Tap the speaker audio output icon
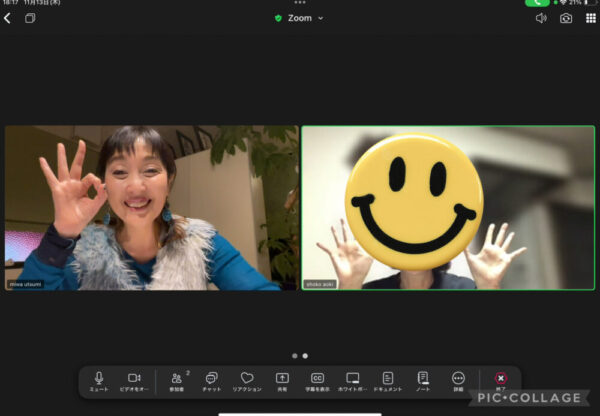Screen dimensions: 600x416 (541, 18)
